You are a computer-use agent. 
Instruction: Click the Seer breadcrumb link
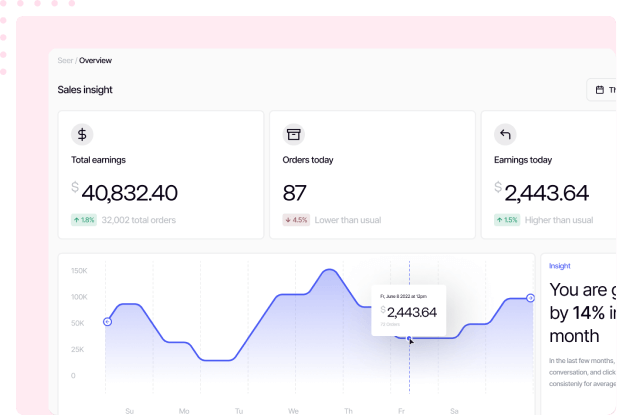coord(65,60)
